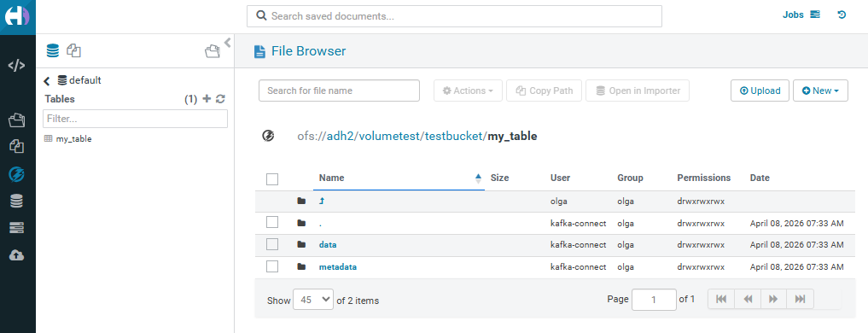Go to the previous page
The height and width of the screenshot is (333, 868).
(x=748, y=299)
